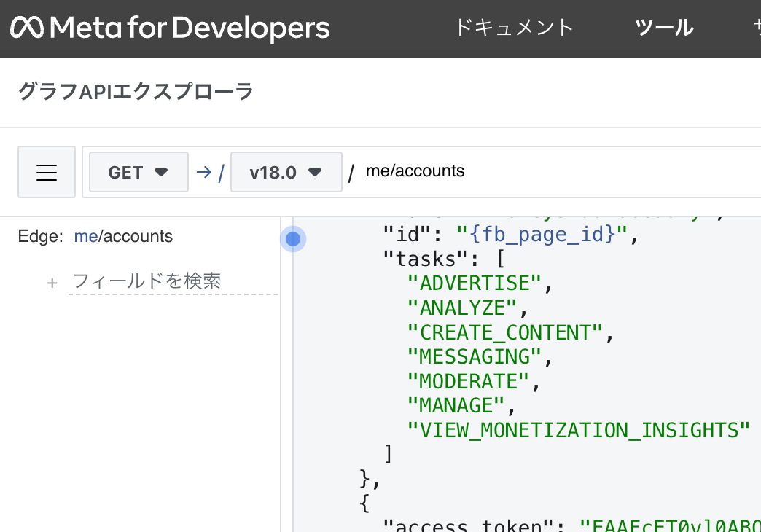Open the GET method dropdown
Screen dimensions: 761x532
point(138,172)
